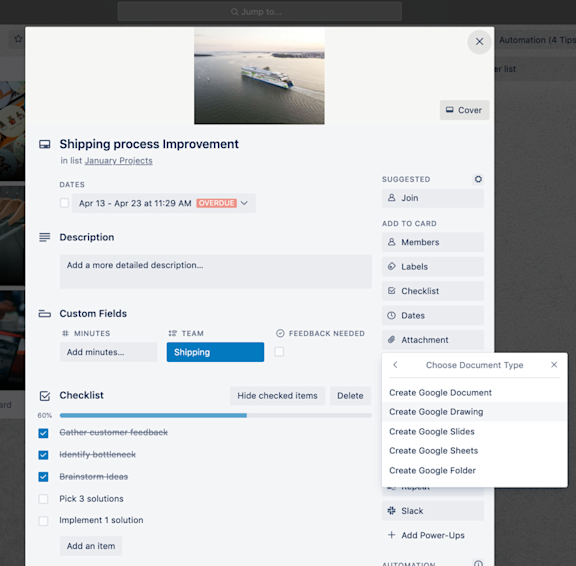Screen dimensions: 576x566
Task: Select Create Google Document
Action: click(475, 393)
